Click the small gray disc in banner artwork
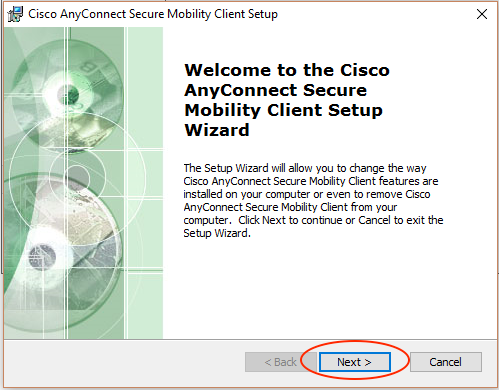This screenshot has height=390, width=499. (x=42, y=257)
